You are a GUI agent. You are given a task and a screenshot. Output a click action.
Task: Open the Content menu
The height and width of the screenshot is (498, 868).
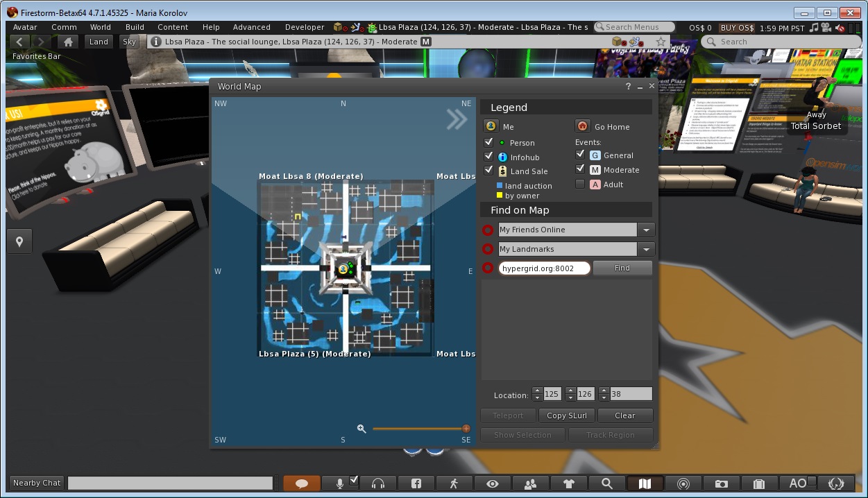[x=173, y=27]
